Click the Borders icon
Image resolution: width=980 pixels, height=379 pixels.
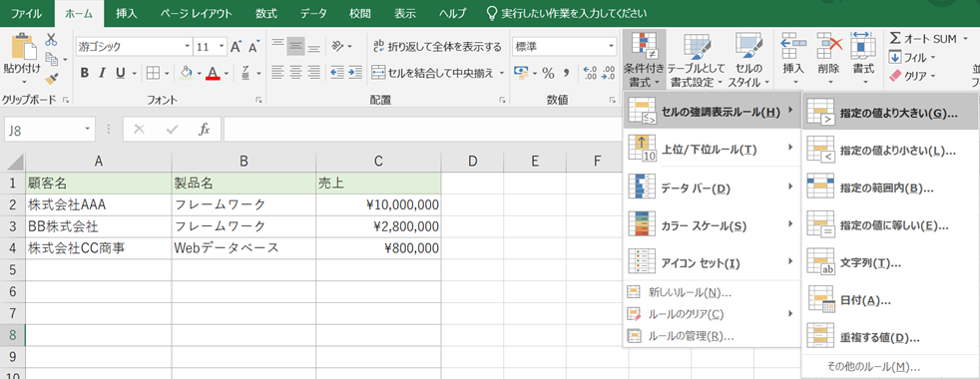point(153,73)
